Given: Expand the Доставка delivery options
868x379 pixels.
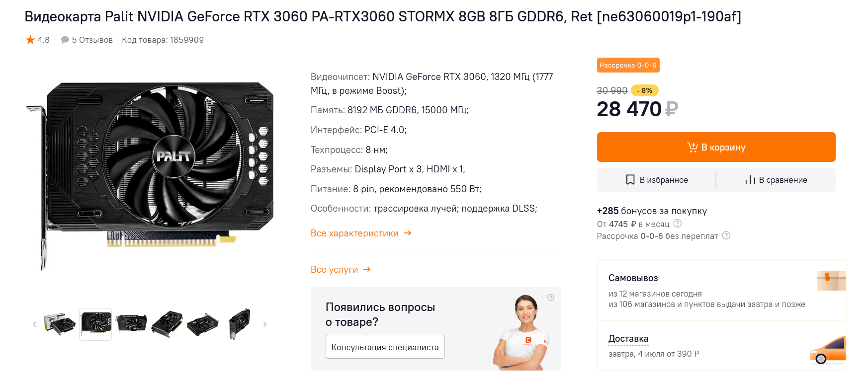Looking at the screenshot, I should [x=628, y=339].
